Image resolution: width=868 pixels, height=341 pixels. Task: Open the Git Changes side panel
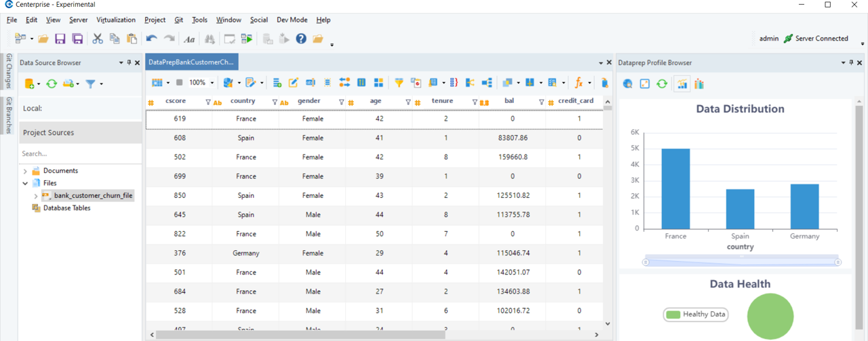[9, 71]
